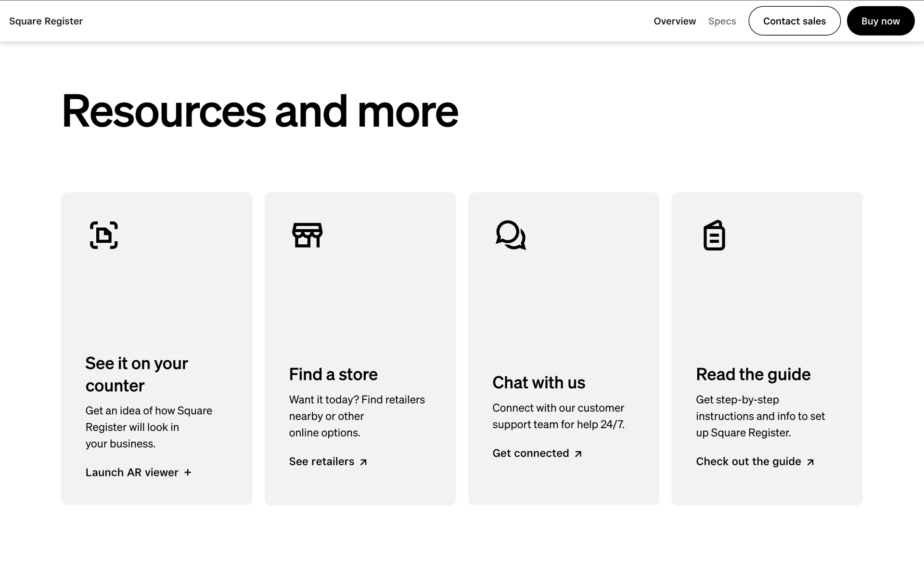Click plus icon next to Launch AR viewer
This screenshot has height=578, width=924.
pos(188,473)
